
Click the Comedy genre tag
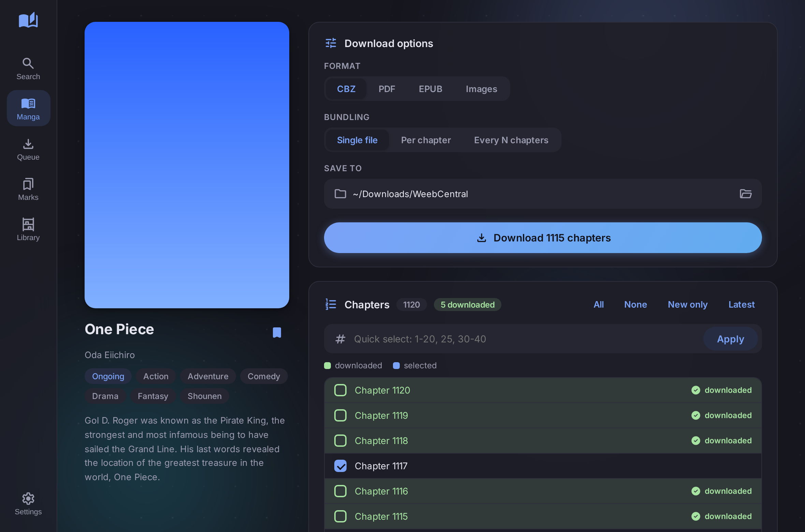pyautogui.click(x=264, y=376)
